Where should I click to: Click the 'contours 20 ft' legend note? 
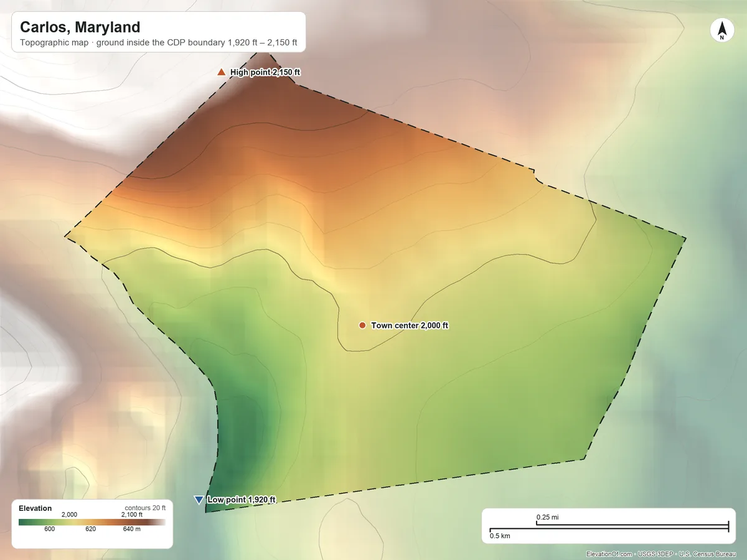[x=145, y=508]
